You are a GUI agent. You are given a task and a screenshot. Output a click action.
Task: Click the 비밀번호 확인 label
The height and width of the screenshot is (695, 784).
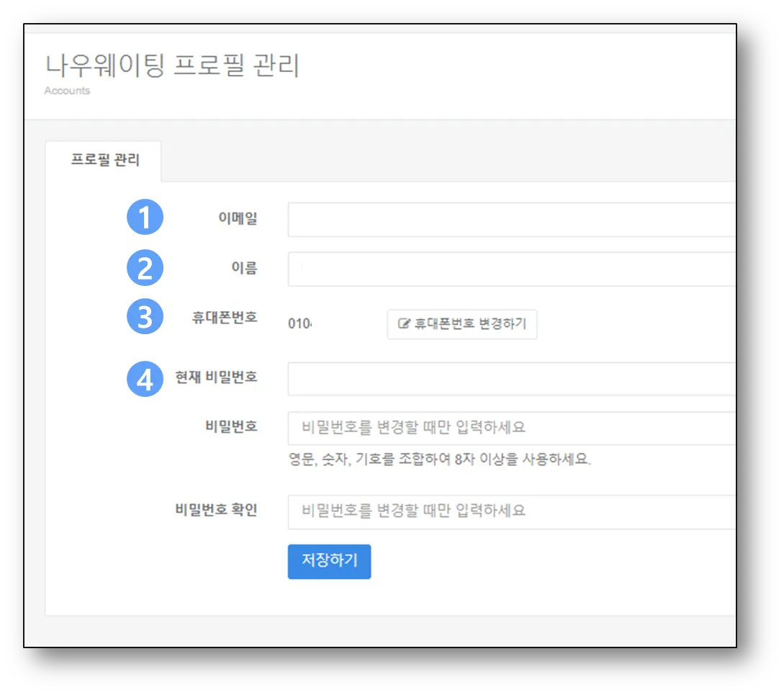[216, 510]
